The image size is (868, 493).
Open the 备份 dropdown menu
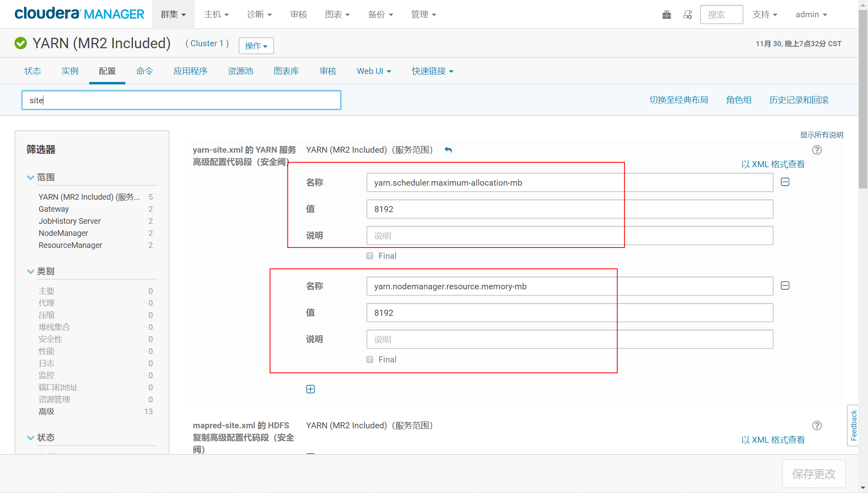(380, 14)
